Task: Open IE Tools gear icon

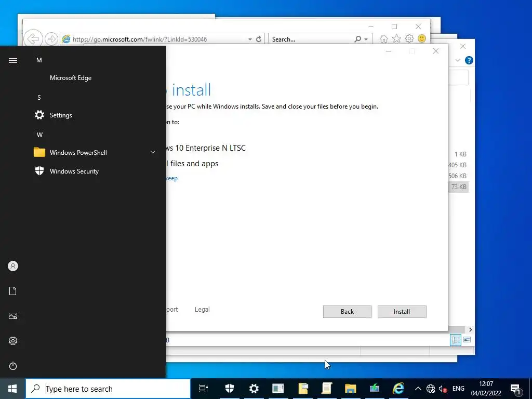Action: [x=409, y=38]
